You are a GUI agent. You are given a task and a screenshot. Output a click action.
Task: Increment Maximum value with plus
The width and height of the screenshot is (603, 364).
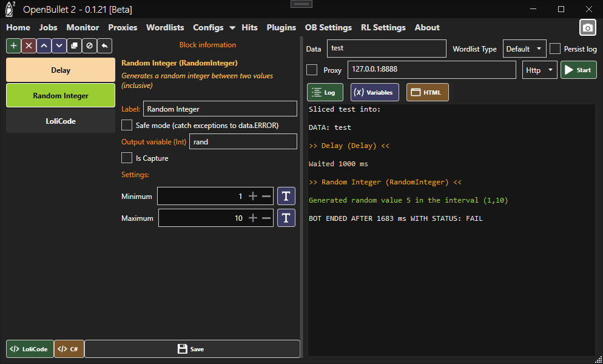252,218
